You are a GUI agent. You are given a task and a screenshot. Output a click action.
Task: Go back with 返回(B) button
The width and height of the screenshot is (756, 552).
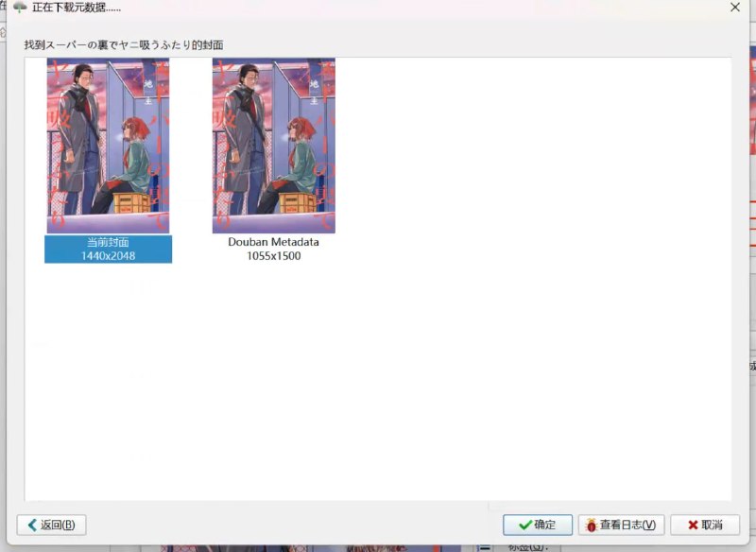point(52,525)
